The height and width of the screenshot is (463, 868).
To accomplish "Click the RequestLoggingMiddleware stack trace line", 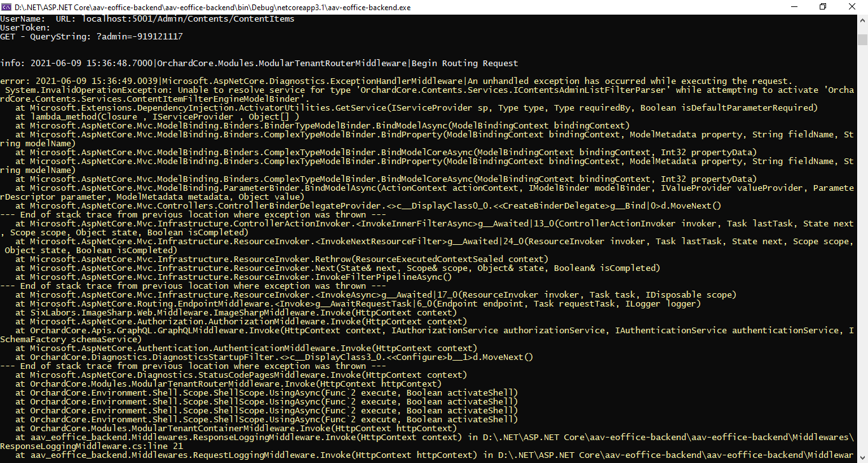I will [x=254, y=455].
